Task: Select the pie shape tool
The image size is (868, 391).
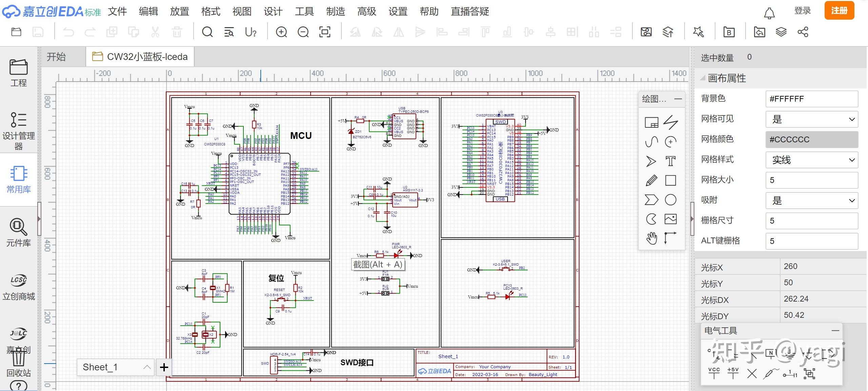Action: pos(651,219)
